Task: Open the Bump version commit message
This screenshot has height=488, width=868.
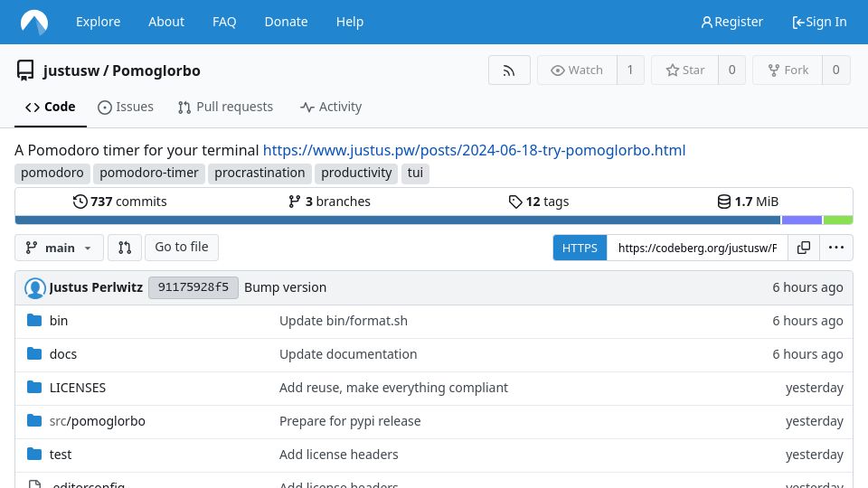Action: (285, 287)
